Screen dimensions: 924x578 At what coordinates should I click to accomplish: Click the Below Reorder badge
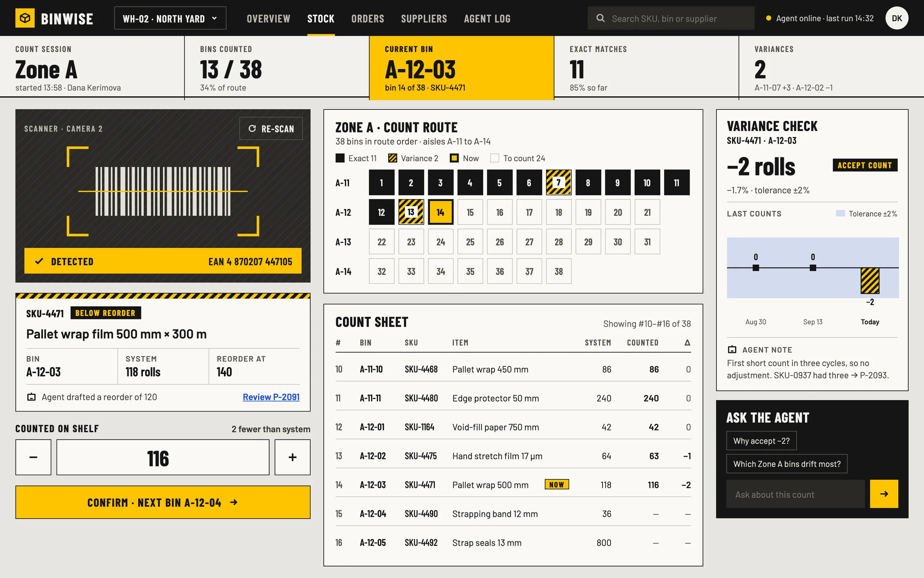pyautogui.click(x=105, y=313)
